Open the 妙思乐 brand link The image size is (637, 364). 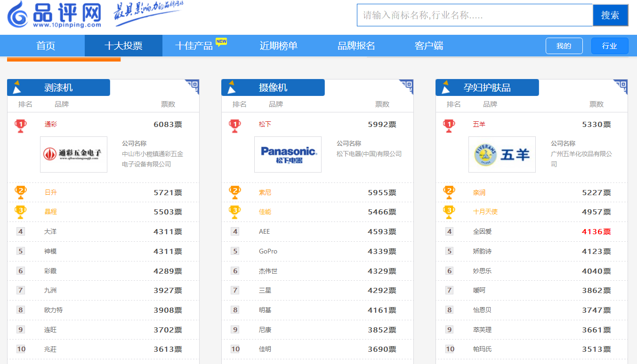[482, 271]
